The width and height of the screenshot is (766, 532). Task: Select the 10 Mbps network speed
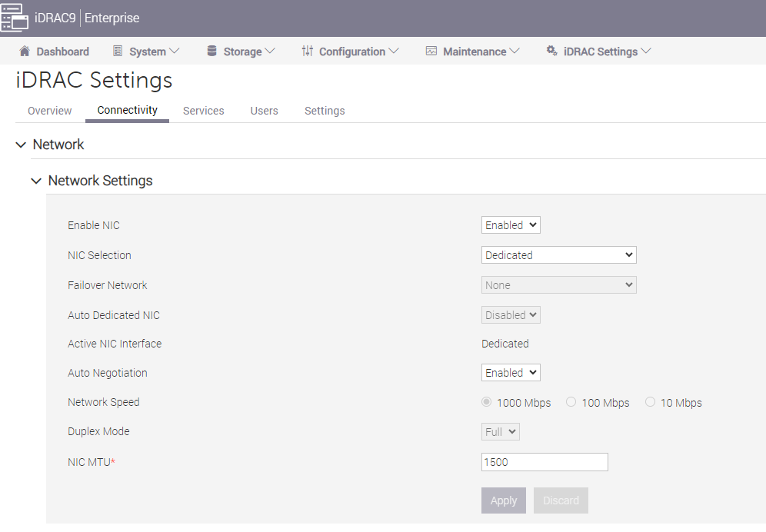(x=650, y=402)
